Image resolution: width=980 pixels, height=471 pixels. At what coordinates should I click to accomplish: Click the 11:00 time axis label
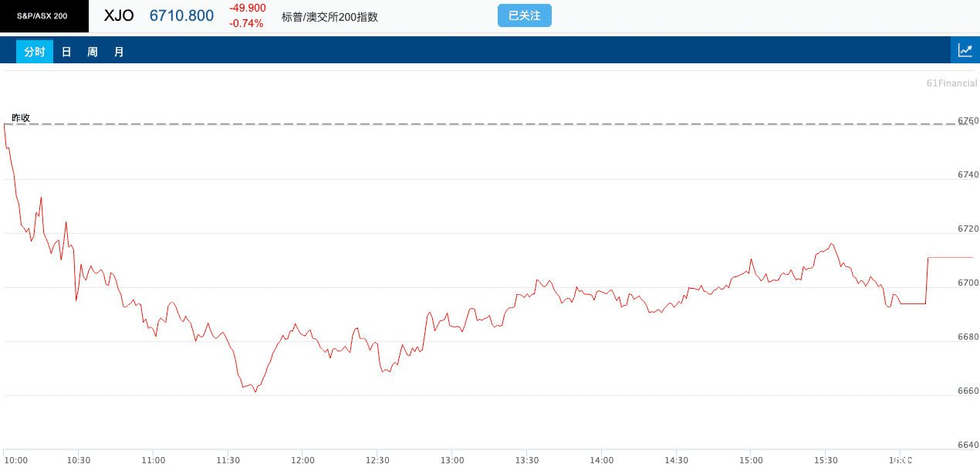154,460
